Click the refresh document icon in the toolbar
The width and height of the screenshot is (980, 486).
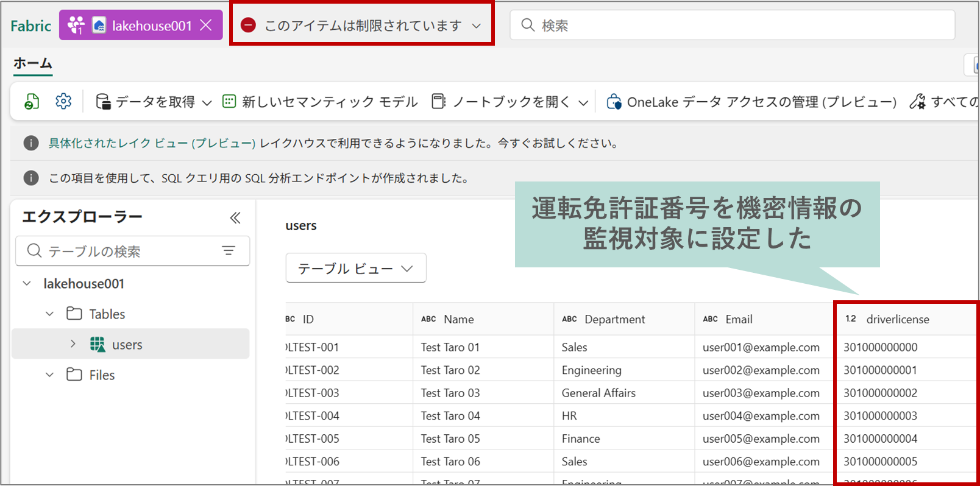tap(32, 101)
